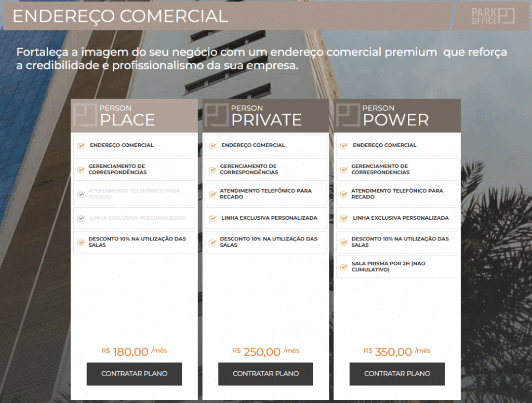Select the Person Place plan header
The width and height of the screenshot is (532, 403).
[134, 115]
